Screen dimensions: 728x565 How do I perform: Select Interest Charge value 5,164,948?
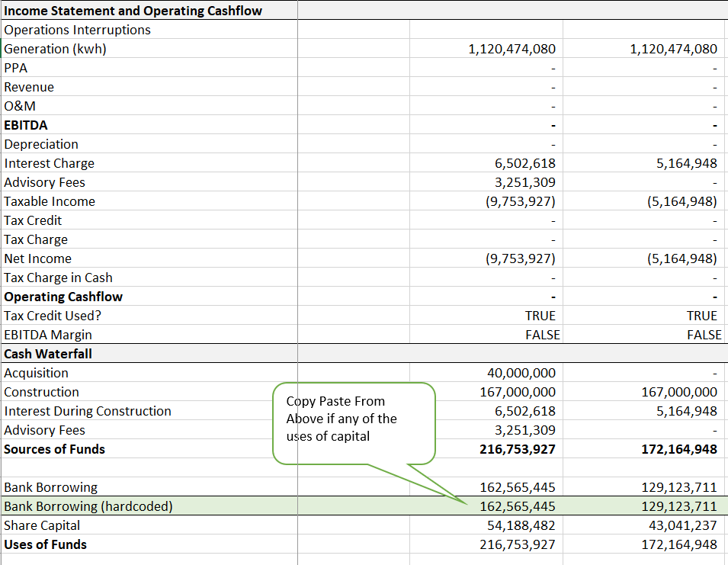[686, 163]
